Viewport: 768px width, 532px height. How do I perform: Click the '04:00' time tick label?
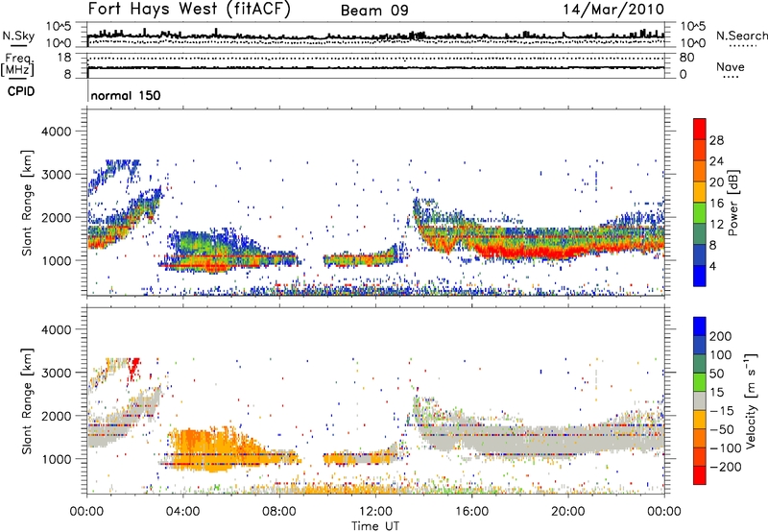(x=182, y=512)
